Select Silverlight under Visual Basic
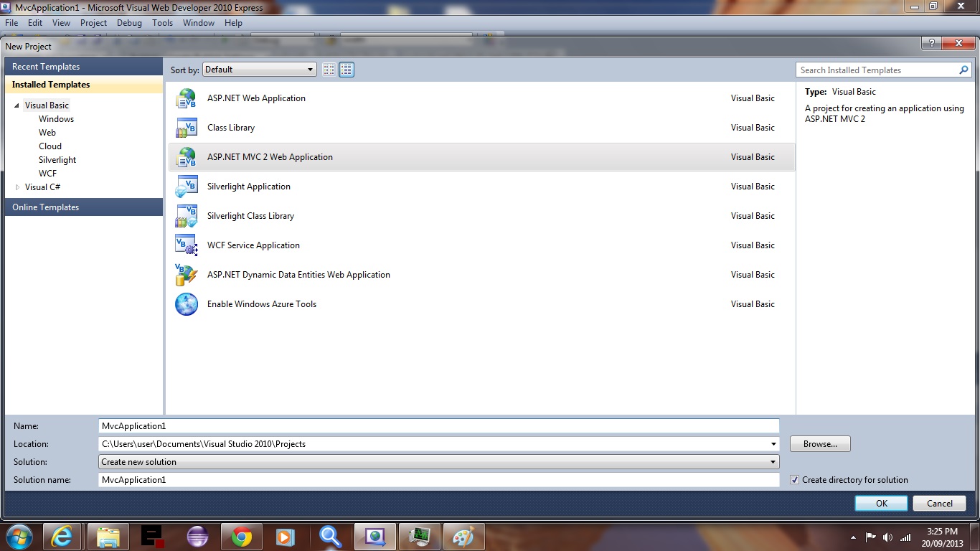Image resolution: width=980 pixels, height=551 pixels. pyautogui.click(x=57, y=160)
